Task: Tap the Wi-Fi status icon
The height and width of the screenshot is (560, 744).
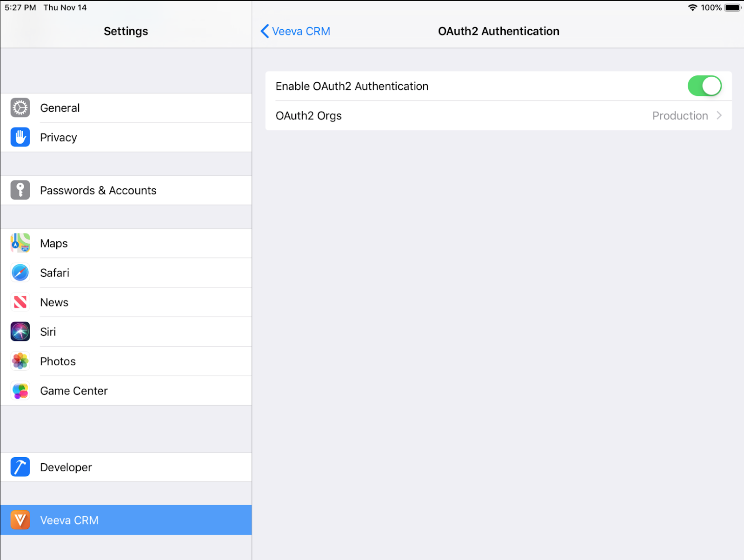Action: 692,7
